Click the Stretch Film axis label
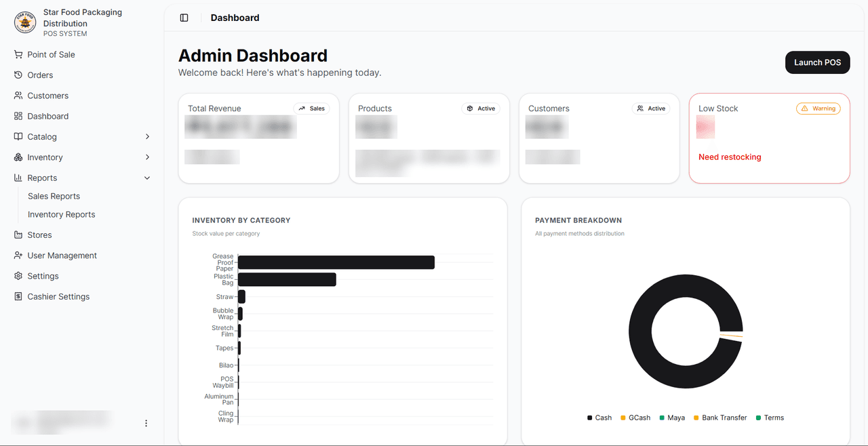This screenshot has width=868, height=446. (x=222, y=331)
